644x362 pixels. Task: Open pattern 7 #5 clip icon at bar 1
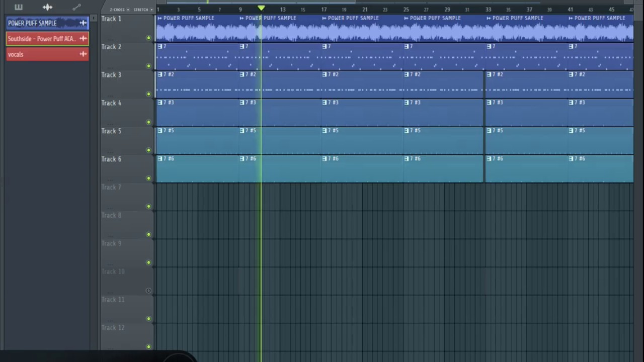[160, 131]
